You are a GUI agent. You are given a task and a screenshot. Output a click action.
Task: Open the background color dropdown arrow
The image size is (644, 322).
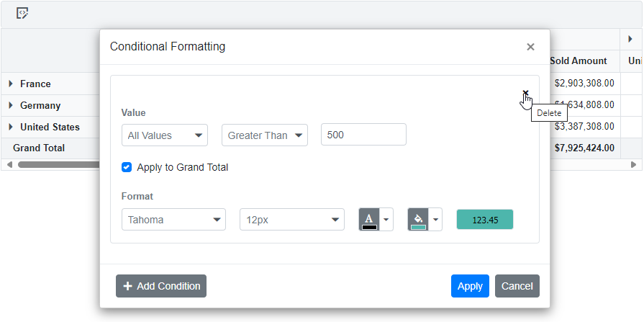pos(435,219)
